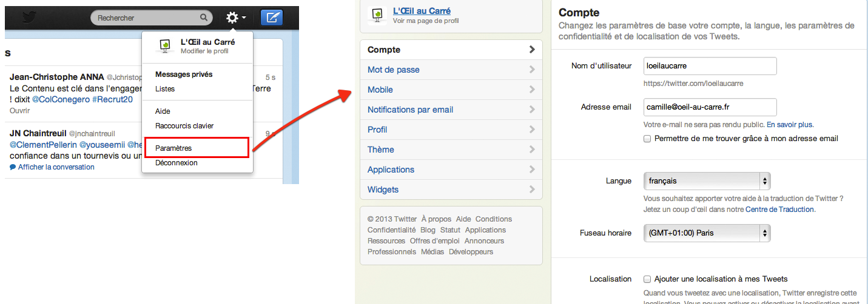Open Jean-Christophe ANNA's profile name
Viewport: 868px width, 304px height.
tap(57, 77)
